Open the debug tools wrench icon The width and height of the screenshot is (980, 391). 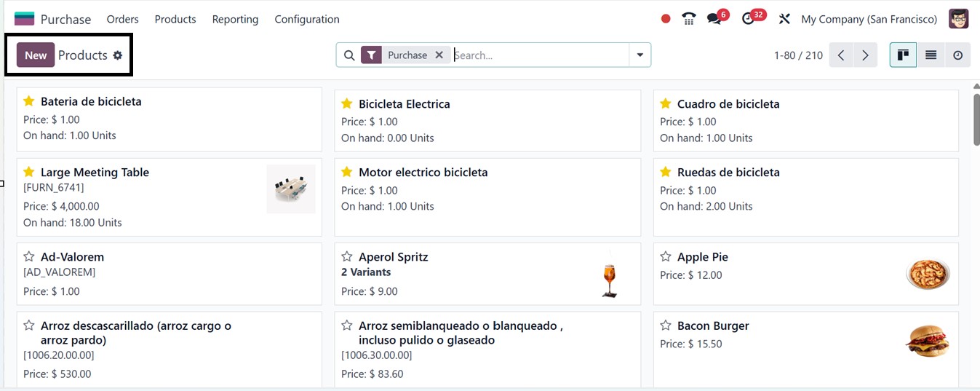[784, 19]
